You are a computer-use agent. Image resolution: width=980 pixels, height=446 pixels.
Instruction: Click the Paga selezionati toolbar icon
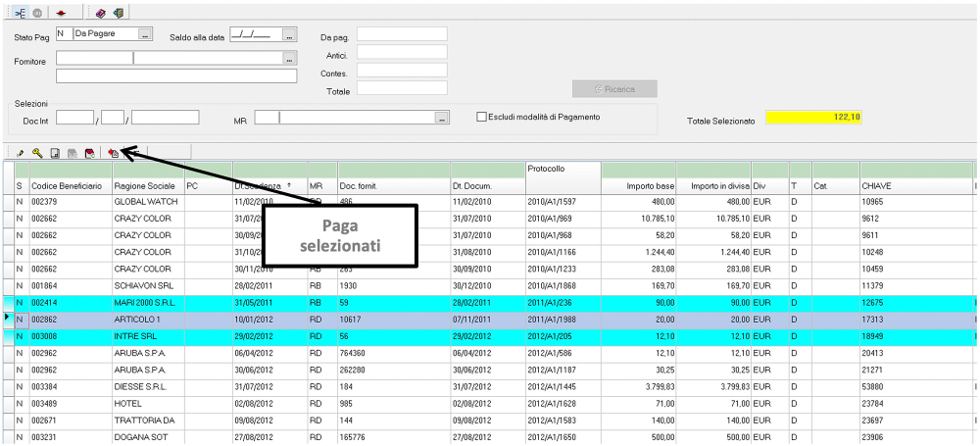[114, 153]
